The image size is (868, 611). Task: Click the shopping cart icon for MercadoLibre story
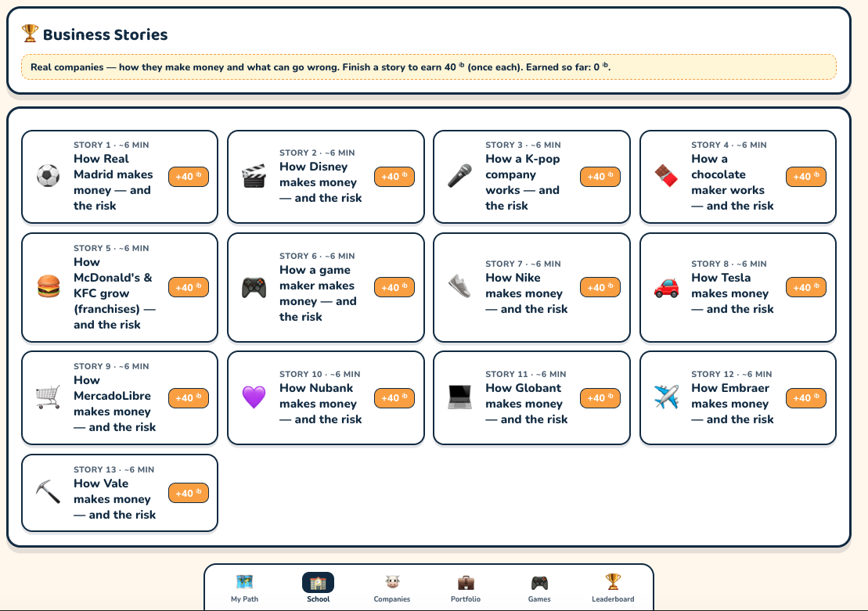[x=49, y=397]
